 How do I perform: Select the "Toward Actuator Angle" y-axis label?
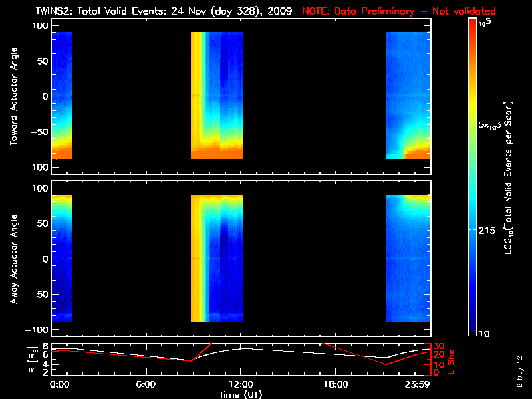click(13, 96)
